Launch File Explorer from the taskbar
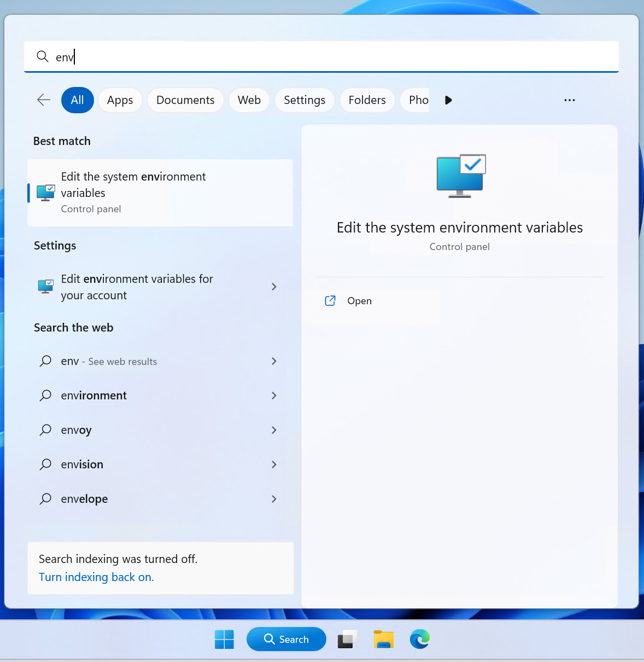The image size is (644, 662). pos(384,639)
